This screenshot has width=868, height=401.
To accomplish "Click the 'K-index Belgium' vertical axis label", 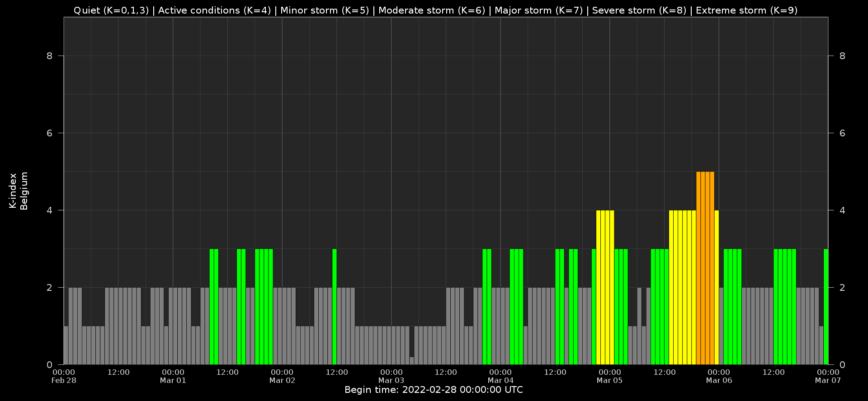I will click(19, 191).
